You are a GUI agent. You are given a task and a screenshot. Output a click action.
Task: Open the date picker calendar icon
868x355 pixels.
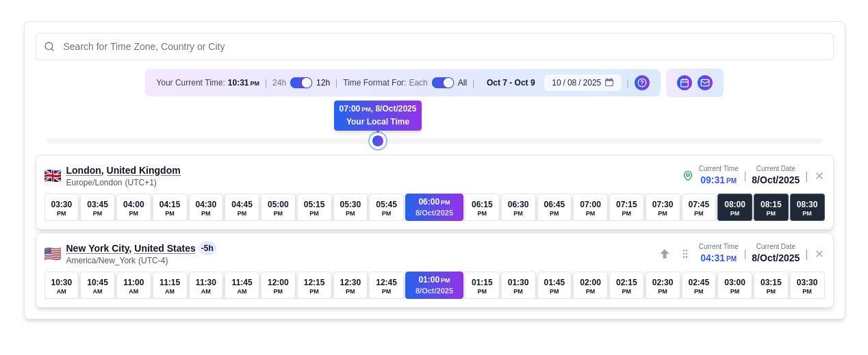pyautogui.click(x=609, y=83)
